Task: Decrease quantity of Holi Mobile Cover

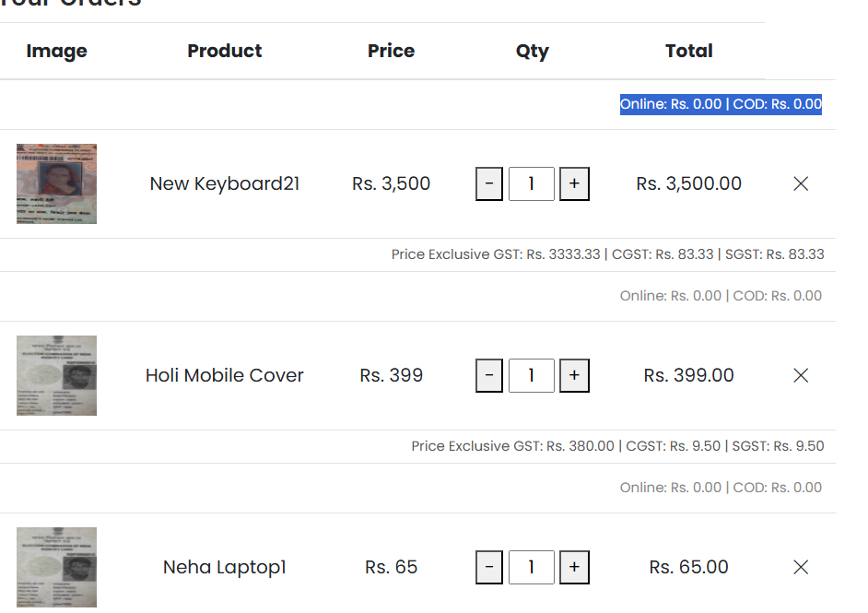Action: point(489,375)
